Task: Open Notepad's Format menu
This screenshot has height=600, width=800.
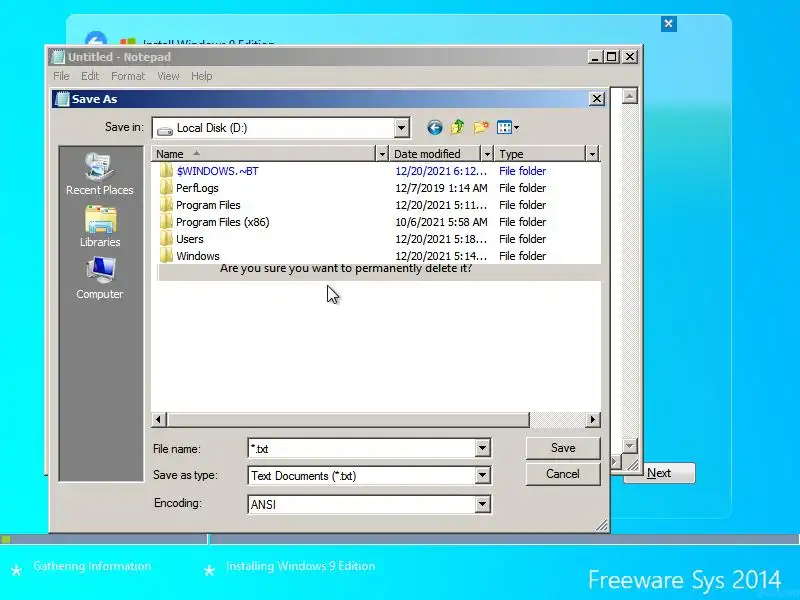Action: [128, 76]
